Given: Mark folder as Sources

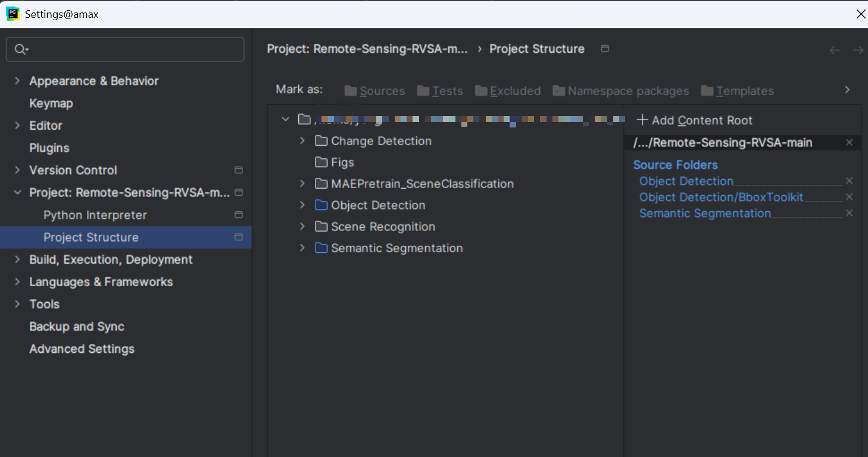Looking at the screenshot, I should [374, 91].
